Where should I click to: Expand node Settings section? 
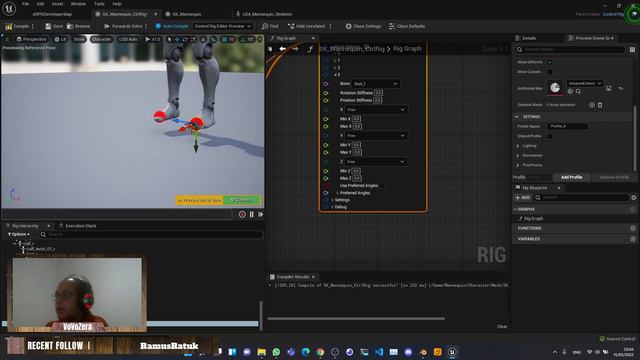(x=332, y=200)
